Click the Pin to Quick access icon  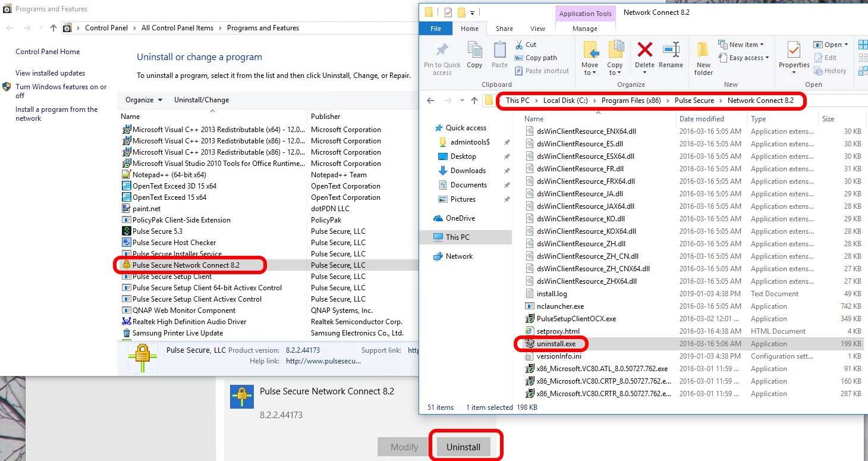click(x=442, y=50)
